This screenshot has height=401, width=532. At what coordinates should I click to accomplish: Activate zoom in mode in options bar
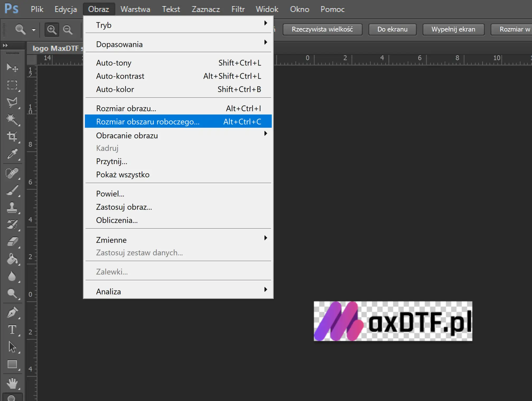point(51,30)
